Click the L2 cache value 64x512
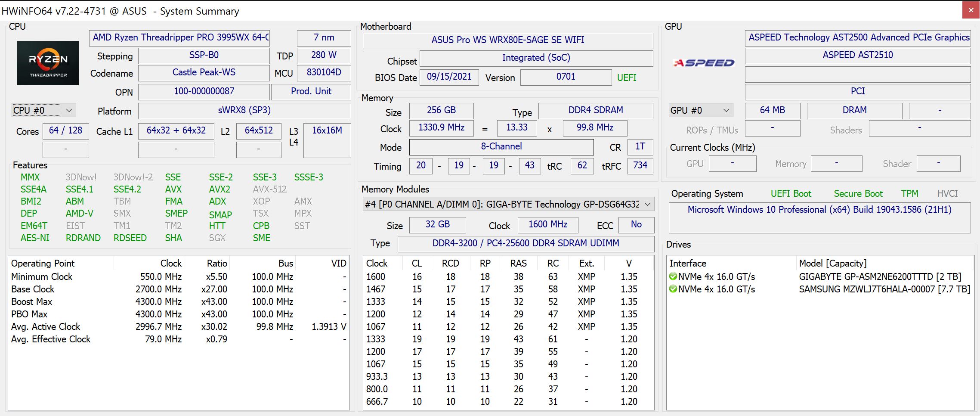 tap(259, 130)
